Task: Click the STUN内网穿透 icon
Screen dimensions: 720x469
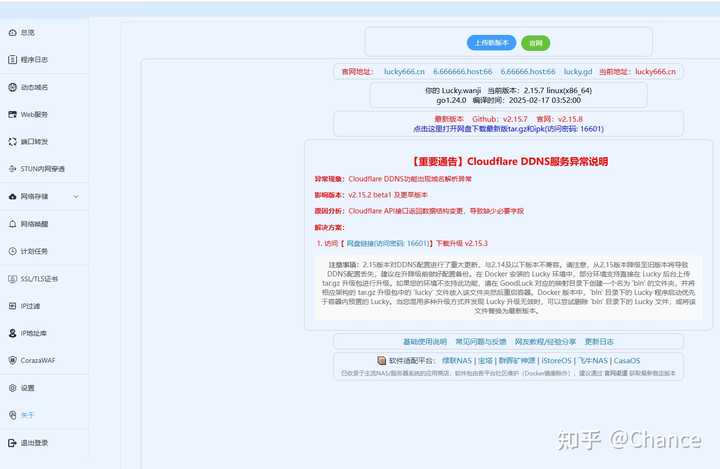Action: point(12,169)
